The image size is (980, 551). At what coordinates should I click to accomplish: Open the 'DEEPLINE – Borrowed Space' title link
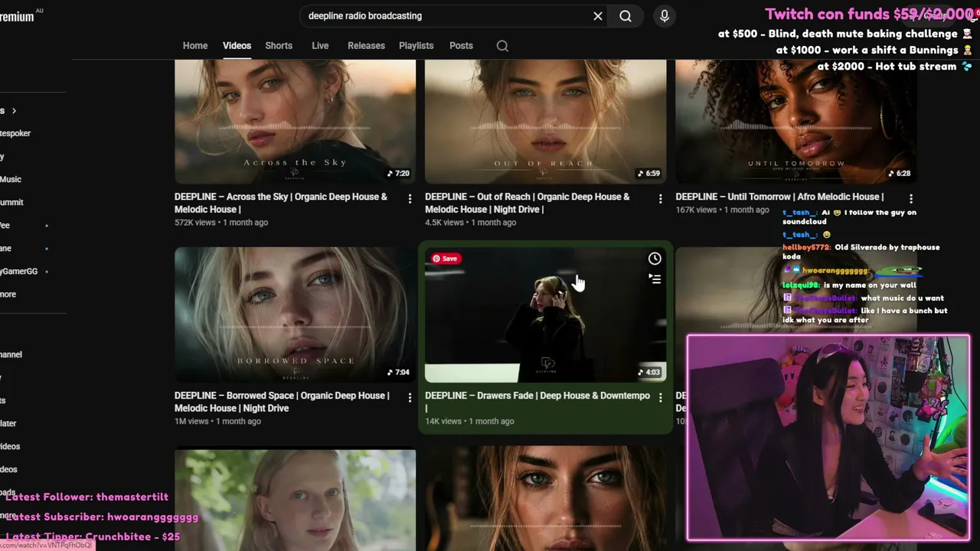282,402
